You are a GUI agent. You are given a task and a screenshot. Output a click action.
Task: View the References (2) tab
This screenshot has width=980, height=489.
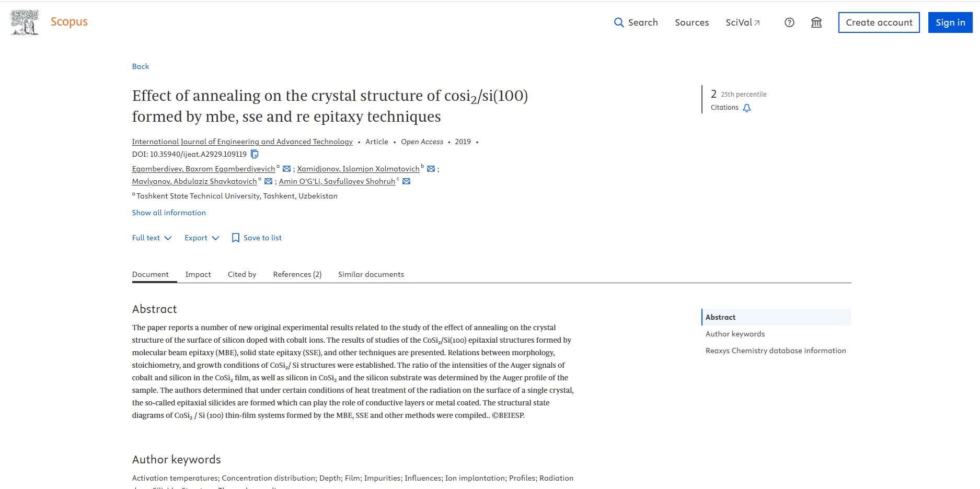click(297, 274)
